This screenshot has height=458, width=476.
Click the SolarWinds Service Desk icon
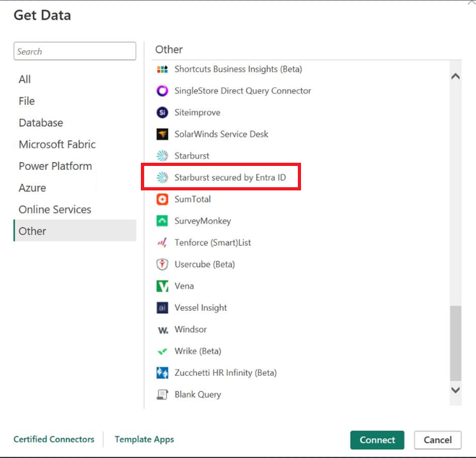point(162,134)
